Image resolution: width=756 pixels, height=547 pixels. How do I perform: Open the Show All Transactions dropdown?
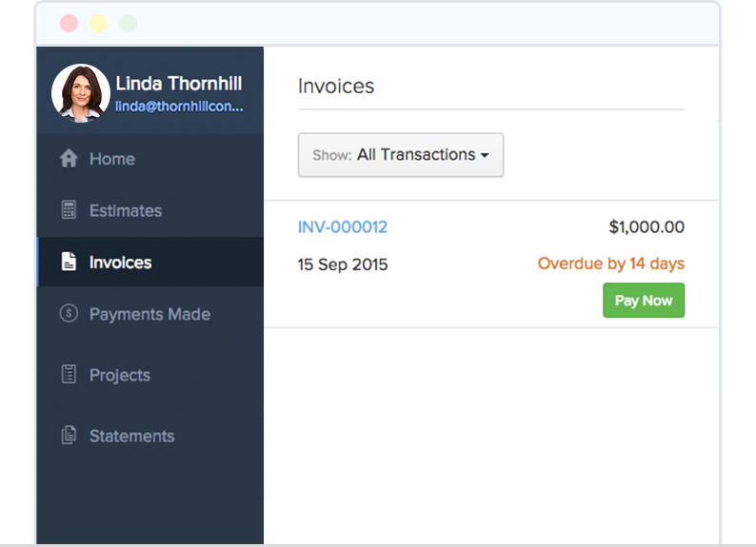pos(400,155)
